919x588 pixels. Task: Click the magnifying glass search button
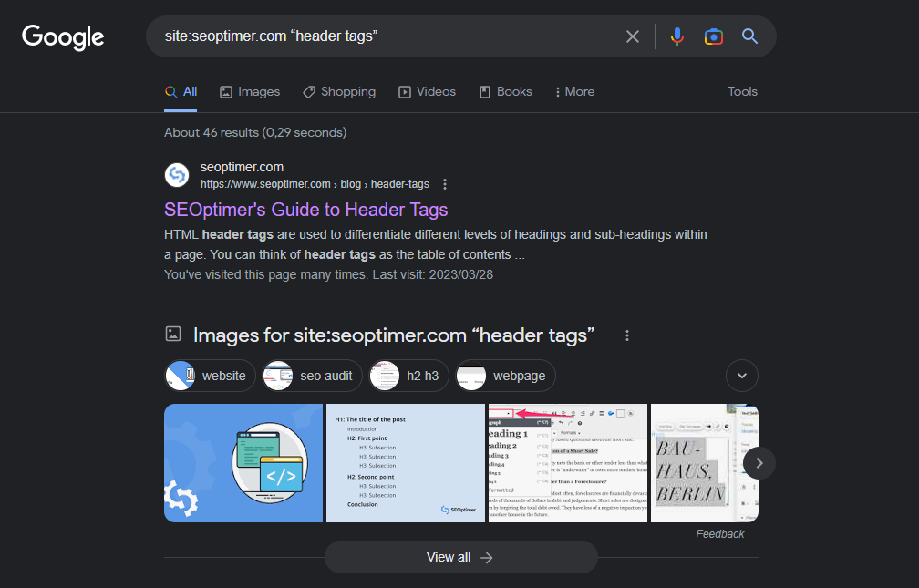pyautogui.click(x=749, y=36)
